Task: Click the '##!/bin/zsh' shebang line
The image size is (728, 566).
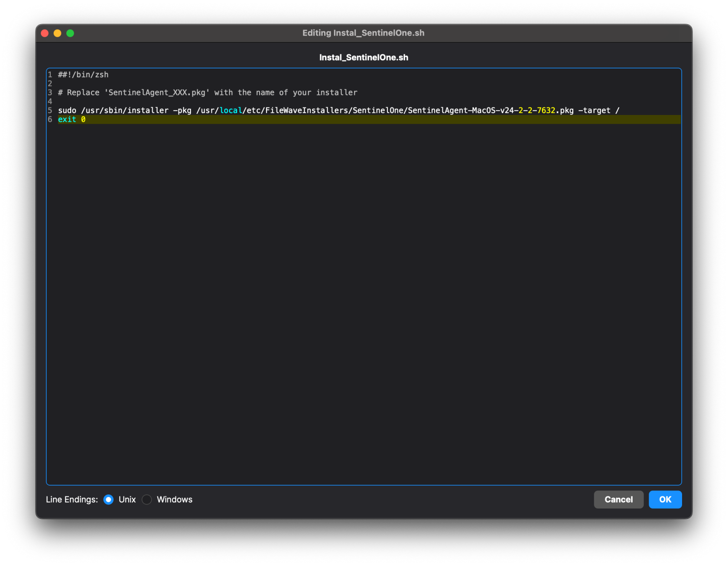Action: click(83, 75)
